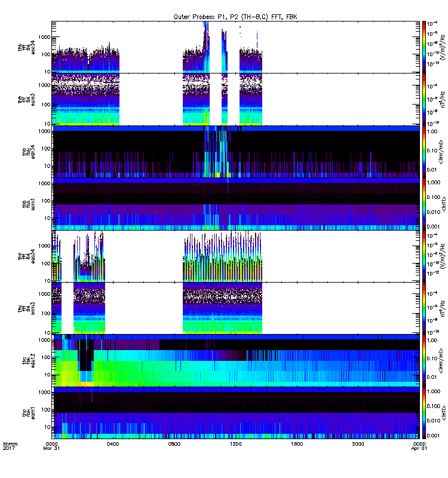Click the thb fff eac34 spectrogram plot area
Screen dimensions: 448x478
pos(235,47)
